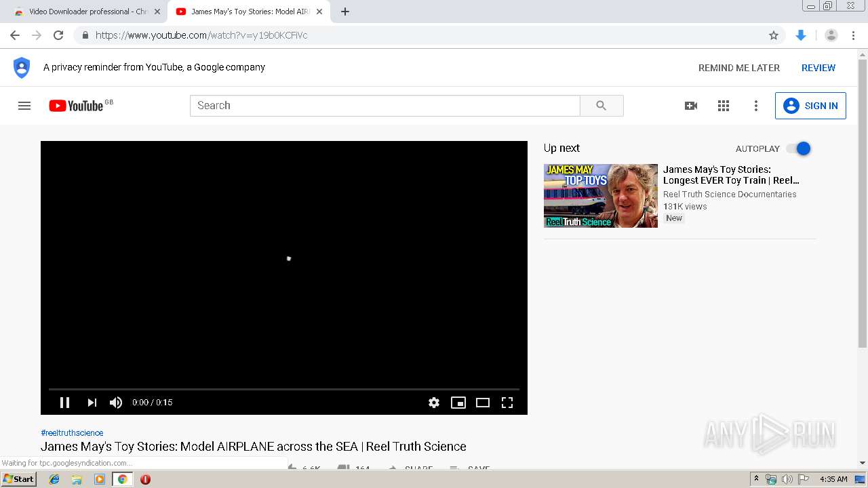Go forward in browser history
Image resolution: width=868 pixels, height=488 pixels.
pos(37,35)
